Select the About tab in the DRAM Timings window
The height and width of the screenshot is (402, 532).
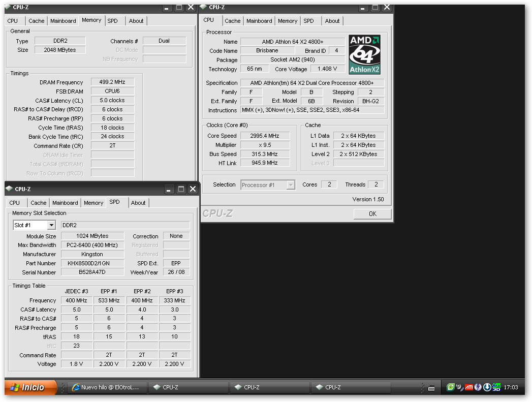[136, 21]
